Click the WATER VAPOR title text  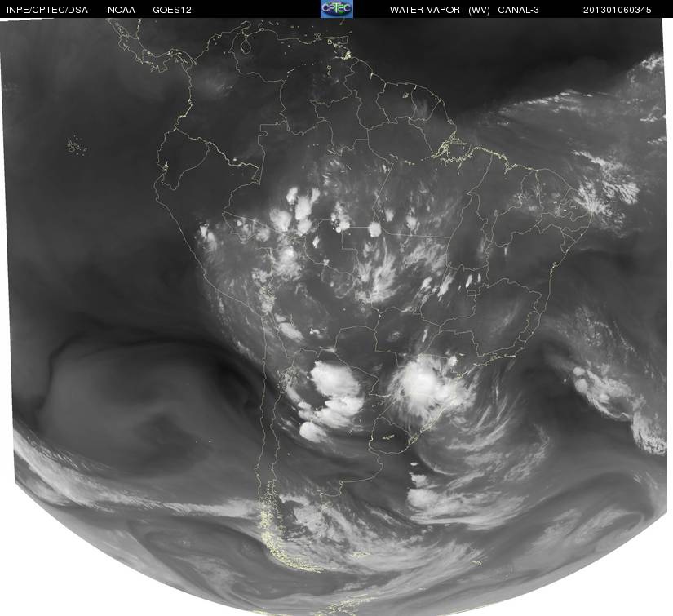coord(425,10)
